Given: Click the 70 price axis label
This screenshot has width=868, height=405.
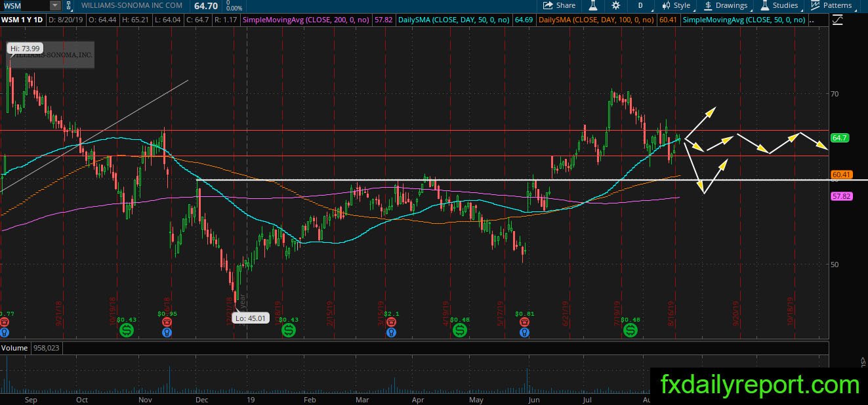Looking at the screenshot, I should pos(835,94).
